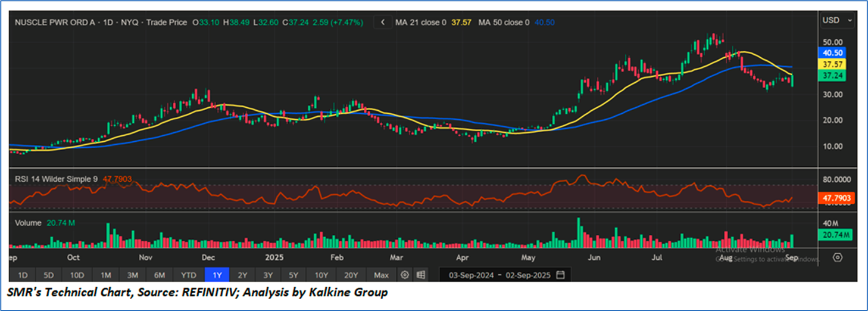Open chart settings gear in range toolbar
The height and width of the screenshot is (311, 868).
pos(405,275)
